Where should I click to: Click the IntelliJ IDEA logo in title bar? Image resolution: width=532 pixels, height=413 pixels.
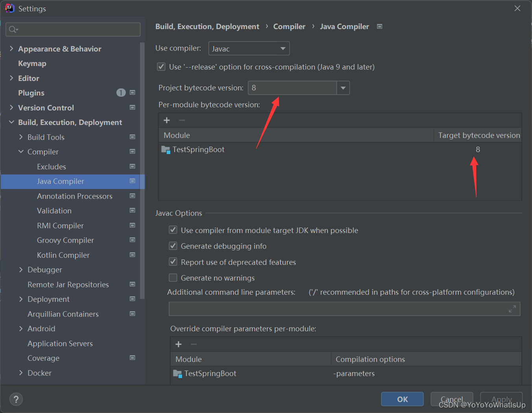[x=10, y=8]
